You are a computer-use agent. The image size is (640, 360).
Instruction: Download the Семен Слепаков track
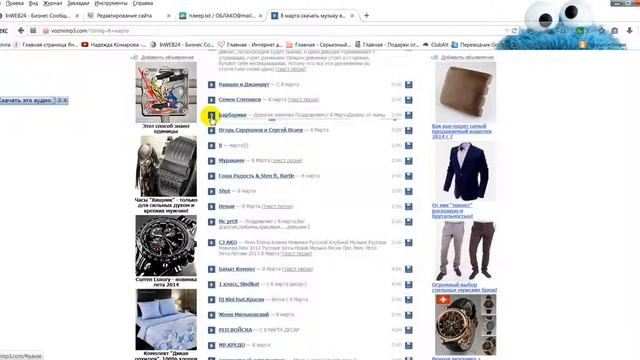[x=409, y=100]
